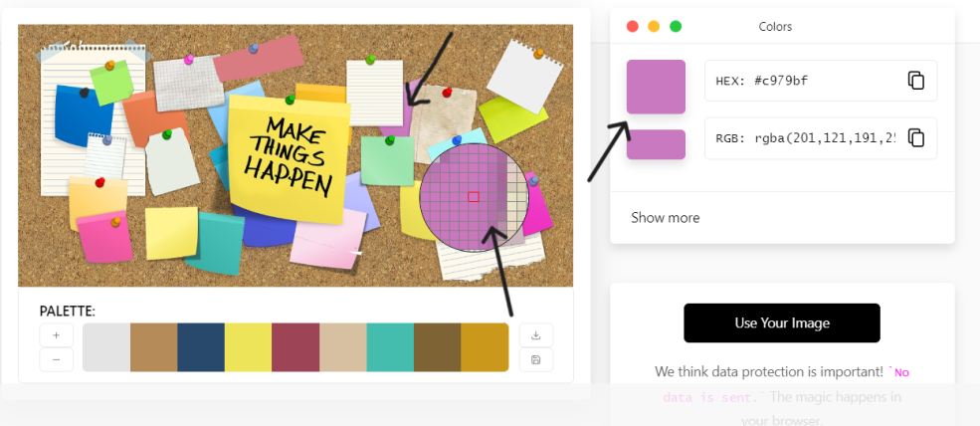Copy the RGB color value
The width and height of the screenshot is (980, 426).
[x=915, y=137]
